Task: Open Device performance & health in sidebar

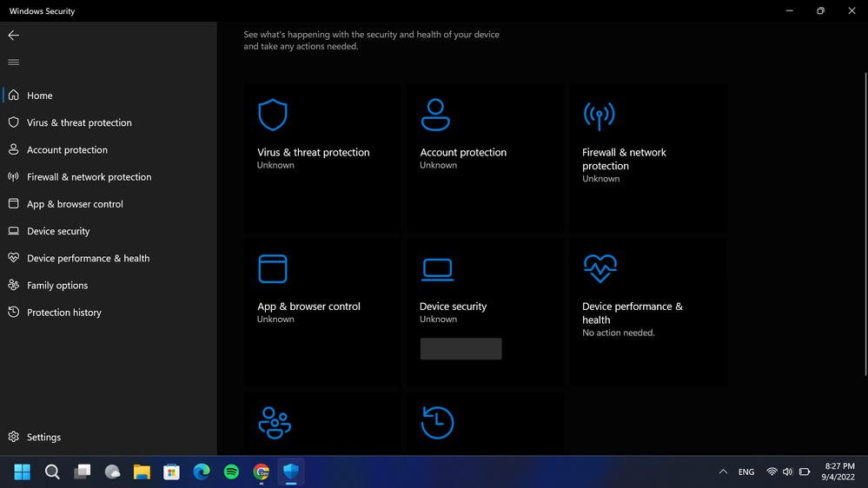Action: point(109,258)
